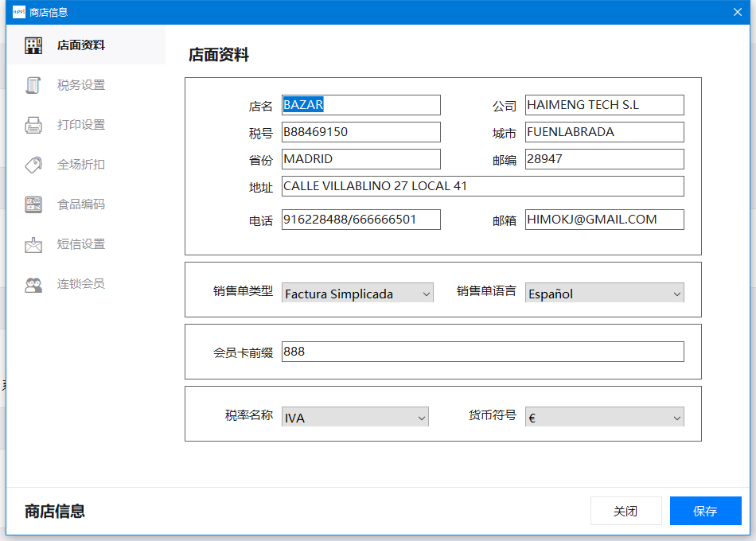The image size is (756, 541).
Task: Click the 地址 field label
Action: click(x=261, y=188)
